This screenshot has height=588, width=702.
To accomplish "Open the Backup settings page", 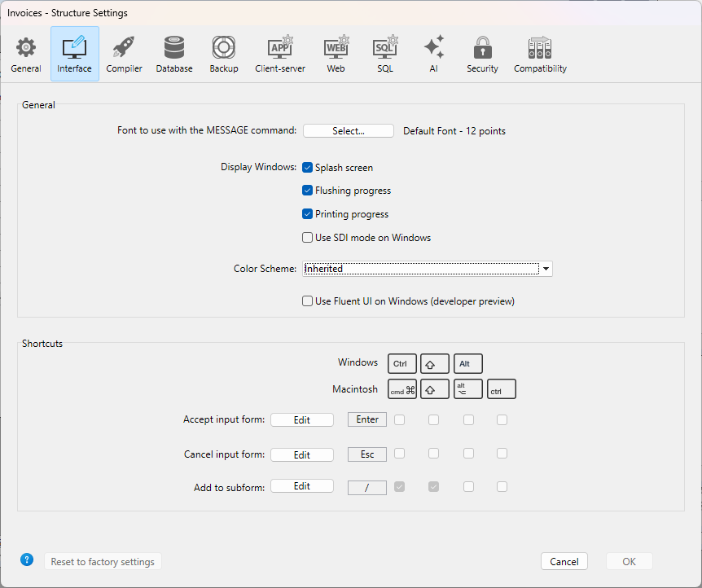I will point(223,54).
